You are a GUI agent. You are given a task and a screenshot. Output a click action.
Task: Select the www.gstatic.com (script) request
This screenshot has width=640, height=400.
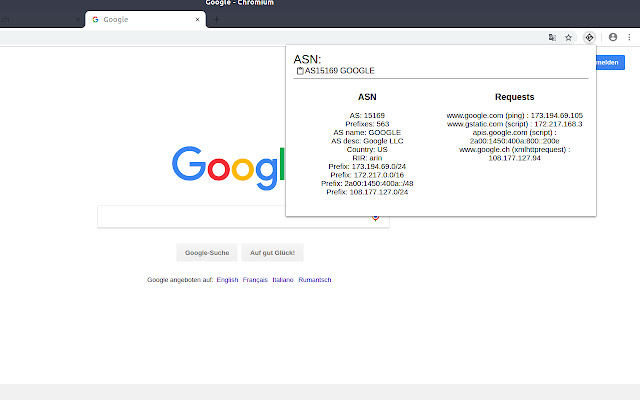514,124
